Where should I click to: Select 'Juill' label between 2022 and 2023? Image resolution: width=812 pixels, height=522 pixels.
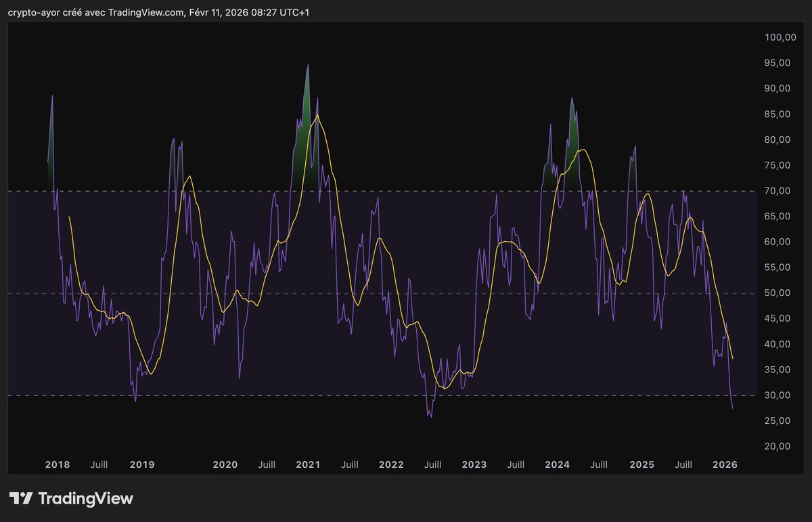(x=432, y=465)
